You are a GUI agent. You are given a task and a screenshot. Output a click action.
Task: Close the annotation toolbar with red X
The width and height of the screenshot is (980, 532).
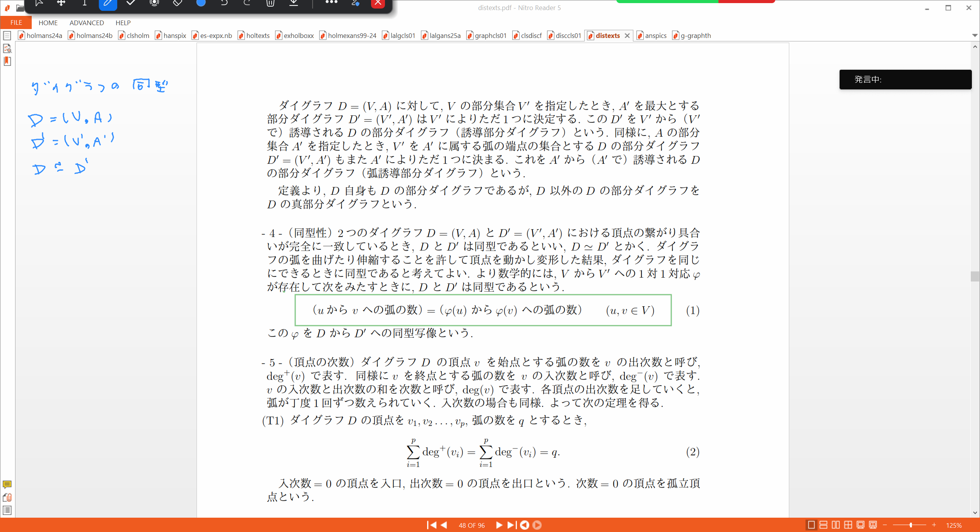click(x=378, y=3)
